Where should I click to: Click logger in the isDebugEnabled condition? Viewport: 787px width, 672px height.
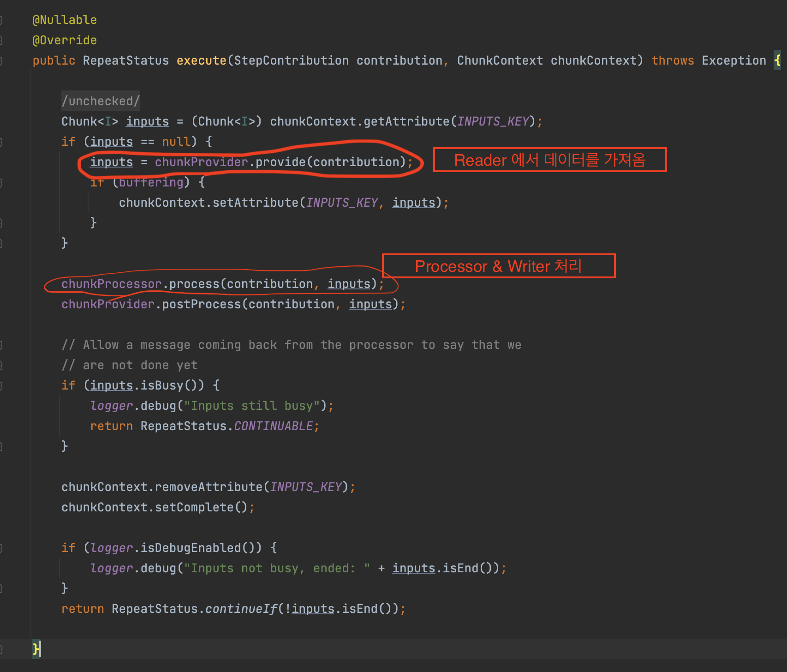[x=112, y=548]
